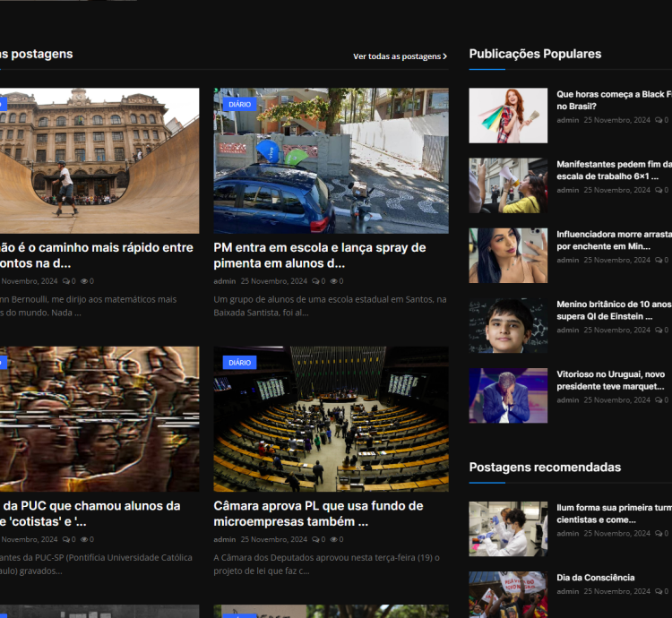The height and width of the screenshot is (618, 672).
Task: Click comments icon under PM escola post
Action: click(x=315, y=281)
